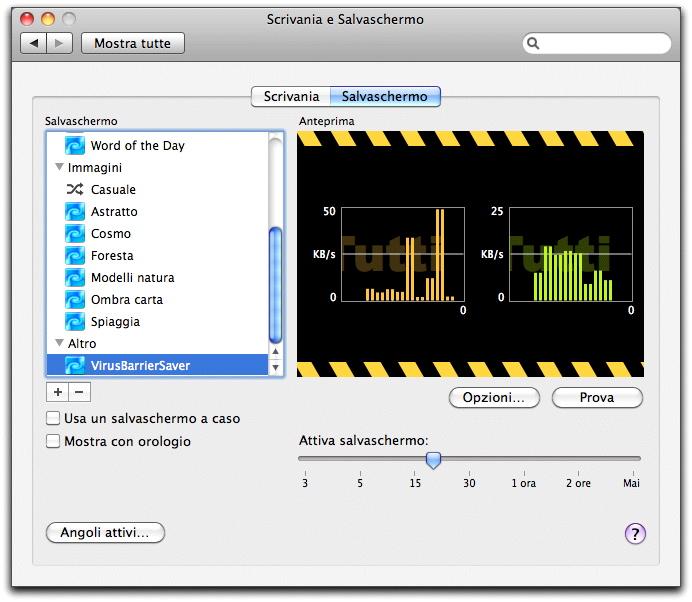Click the 15 minute slider label

coord(415,483)
